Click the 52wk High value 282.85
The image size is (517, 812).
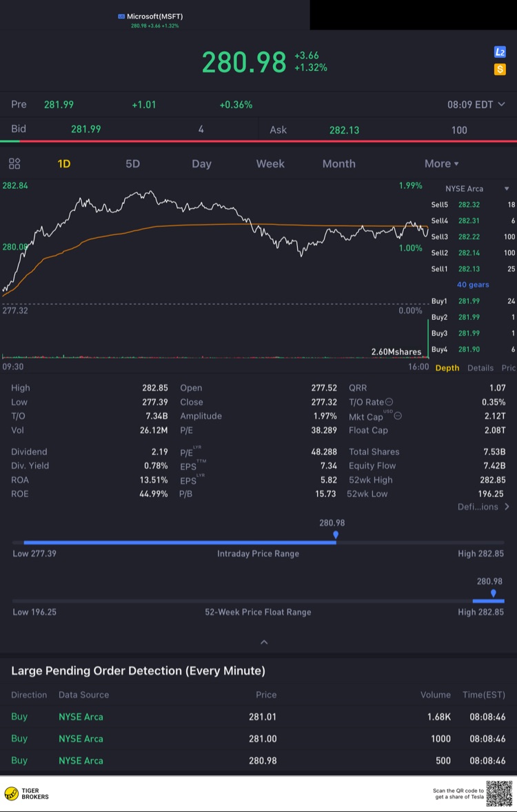(493, 480)
